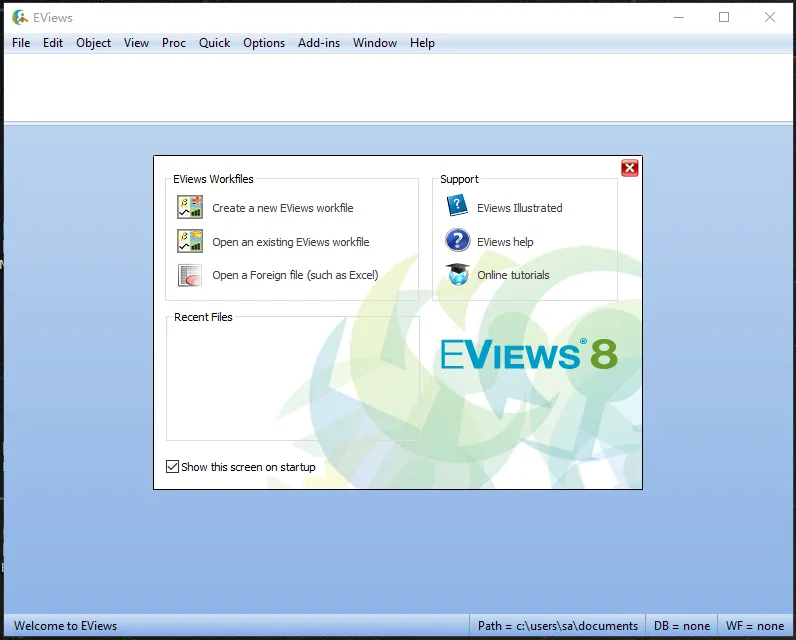
Task: Minimize the EViews window
Action: (x=679, y=17)
